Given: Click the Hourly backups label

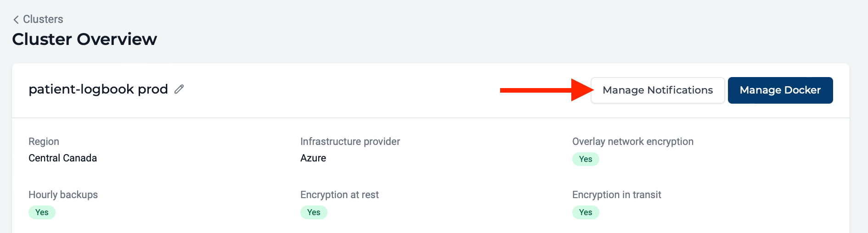Looking at the screenshot, I should pos(63,195).
